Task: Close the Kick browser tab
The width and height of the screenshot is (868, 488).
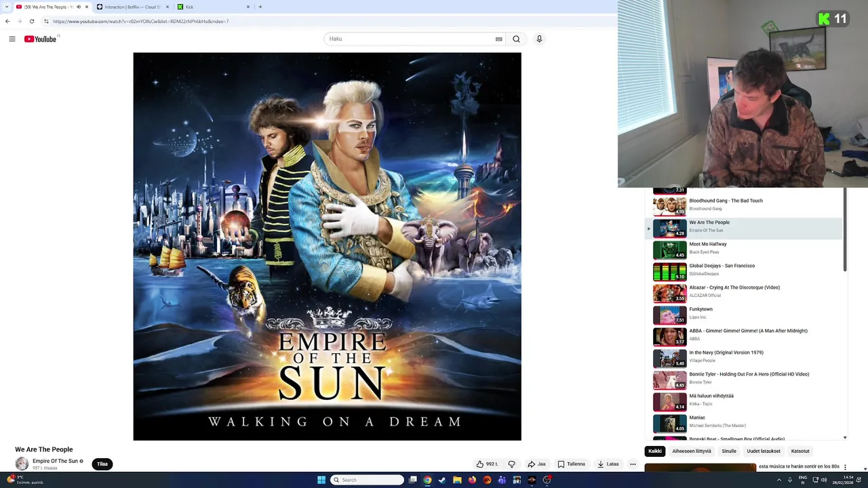Action: pos(248,7)
